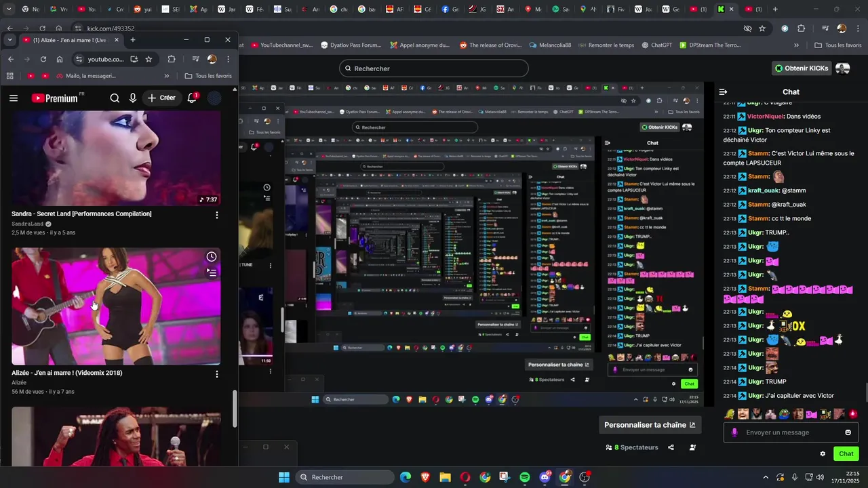Bookmark the Kick page with the star
Viewport: 868px width, 488px height.
pos(762,28)
